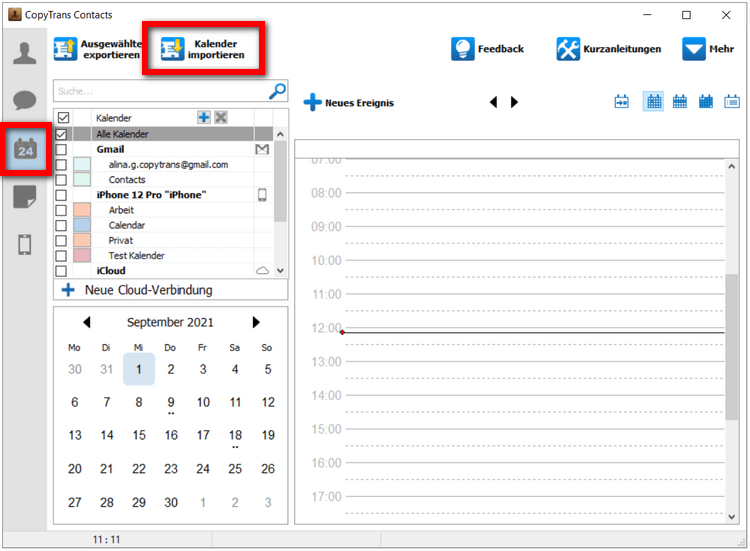Viewport: 750px width, 551px height.
Task: Open the Feedback option
Action: click(487, 49)
